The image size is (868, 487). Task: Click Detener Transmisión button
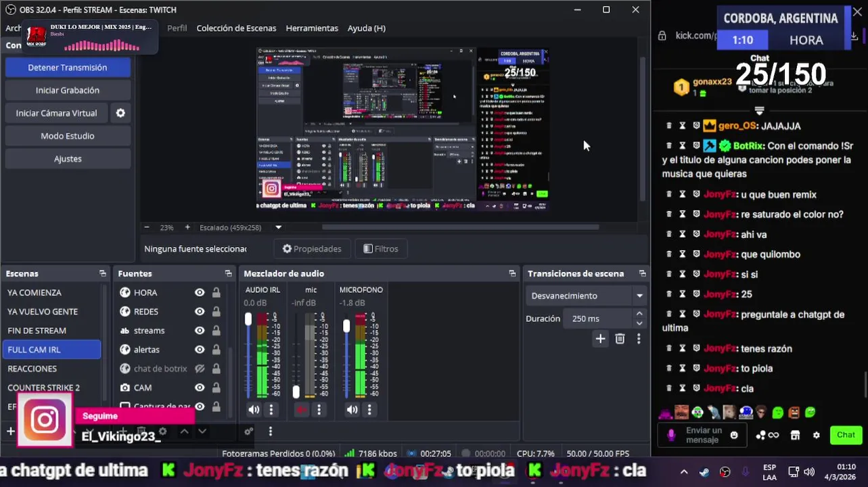[68, 67]
